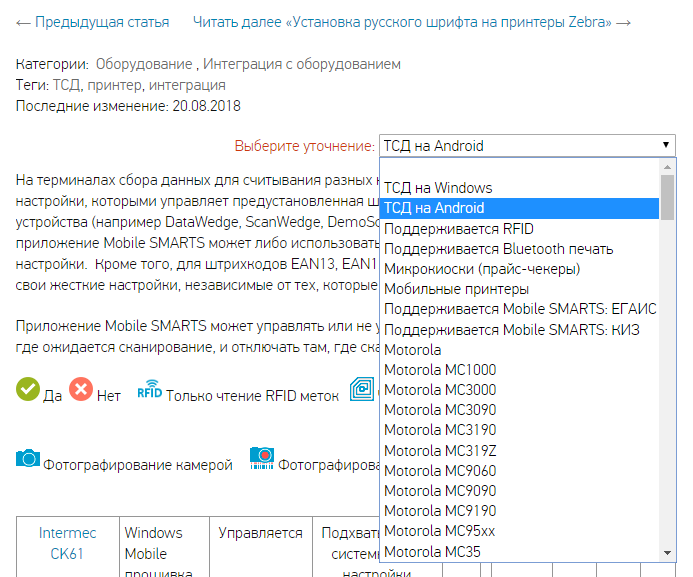The image size is (693, 577).
Task: Click the camera with barcode icon
Action: tap(262, 458)
